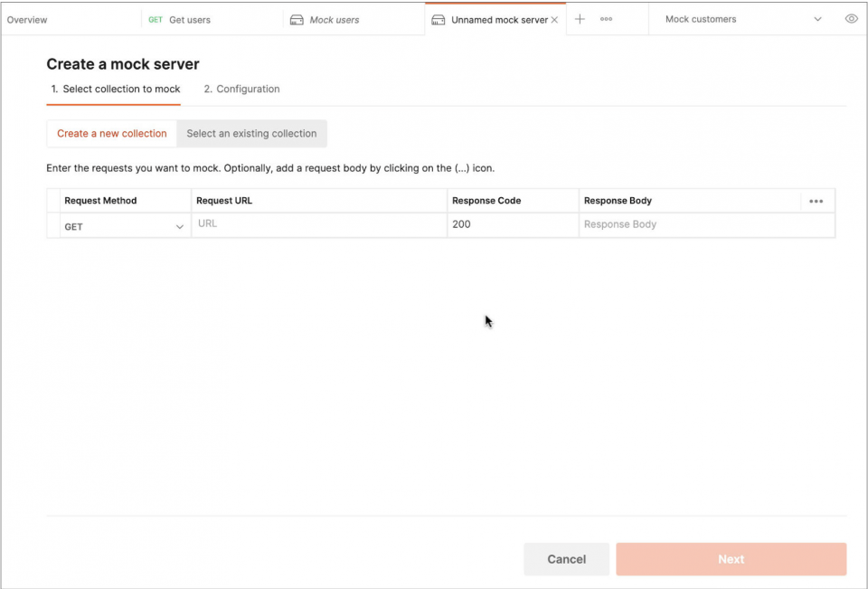868x589 pixels.
Task: Click the Next button
Action: (x=731, y=558)
